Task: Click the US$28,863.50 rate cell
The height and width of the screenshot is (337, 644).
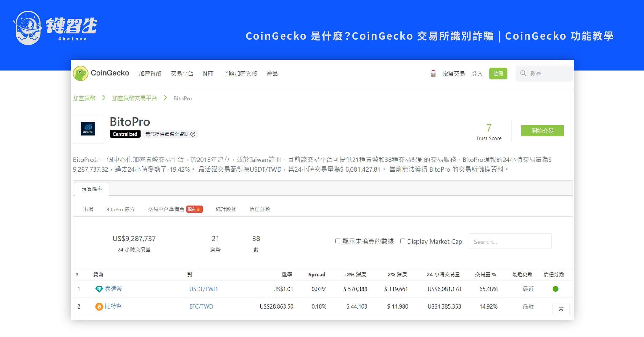Action: click(276, 306)
